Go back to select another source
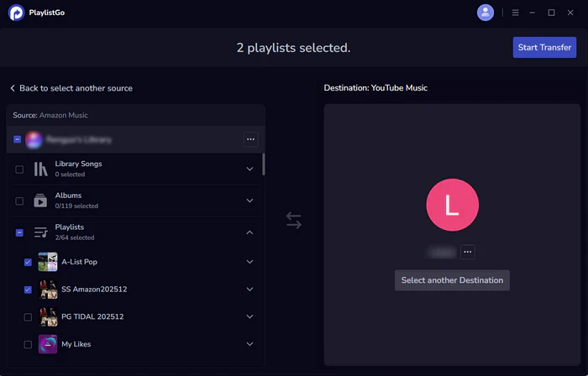This screenshot has height=376, width=588. point(71,88)
